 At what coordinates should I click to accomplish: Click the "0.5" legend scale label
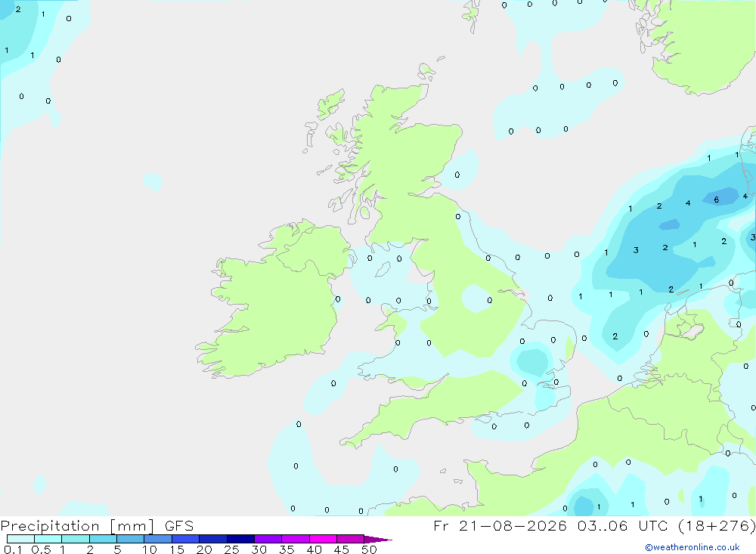pyautogui.click(x=41, y=549)
